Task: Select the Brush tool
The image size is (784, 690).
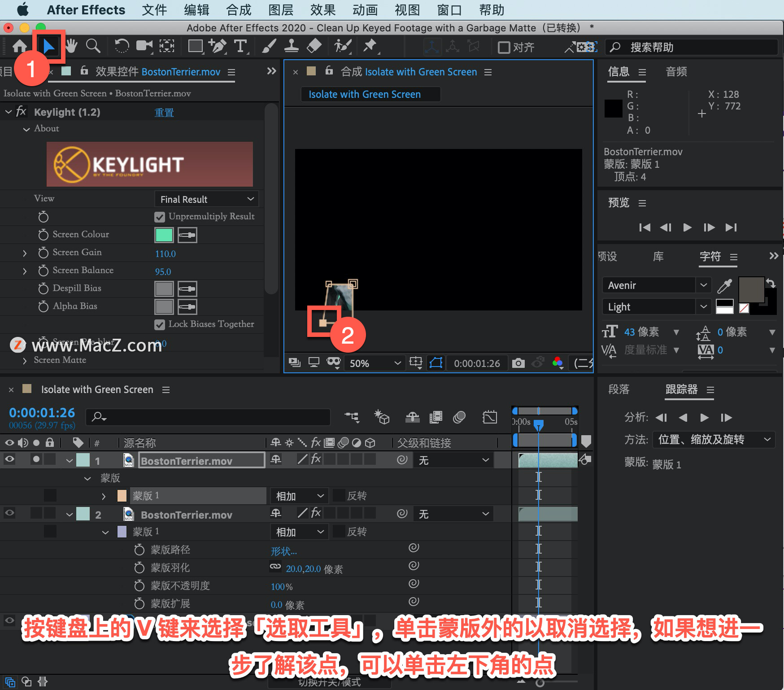Action: click(x=269, y=46)
